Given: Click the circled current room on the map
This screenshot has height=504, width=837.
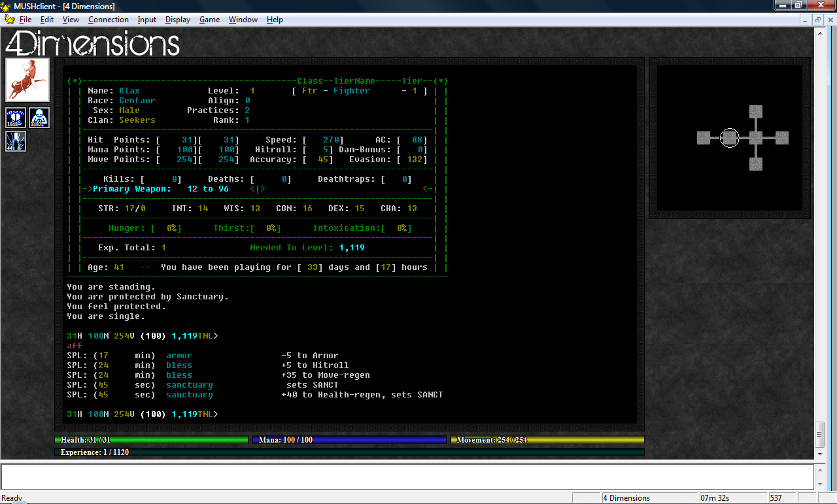Looking at the screenshot, I should [730, 138].
